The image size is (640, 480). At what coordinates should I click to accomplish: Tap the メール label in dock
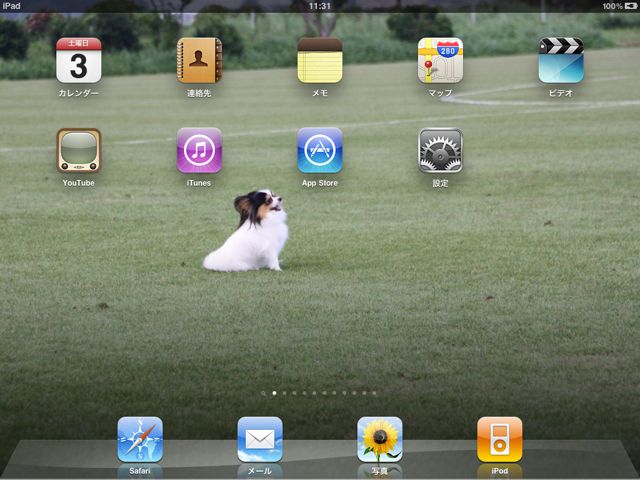pyautogui.click(x=260, y=471)
